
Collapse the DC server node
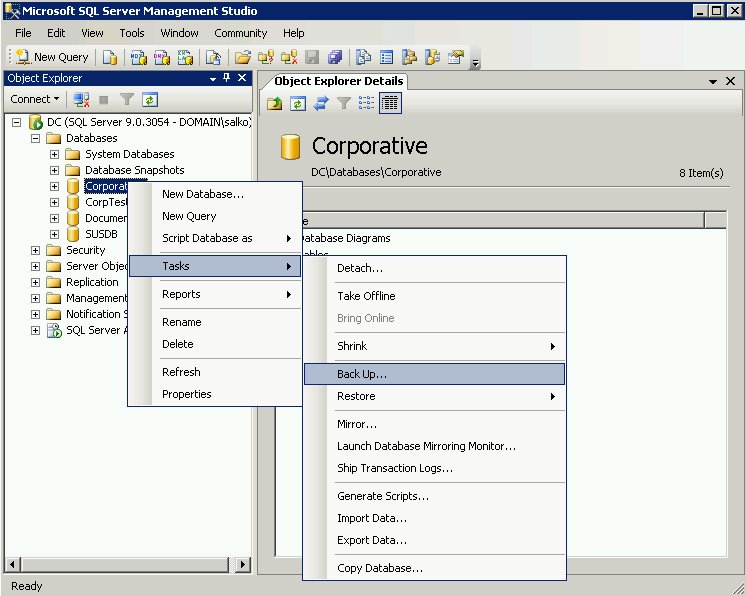[17, 122]
